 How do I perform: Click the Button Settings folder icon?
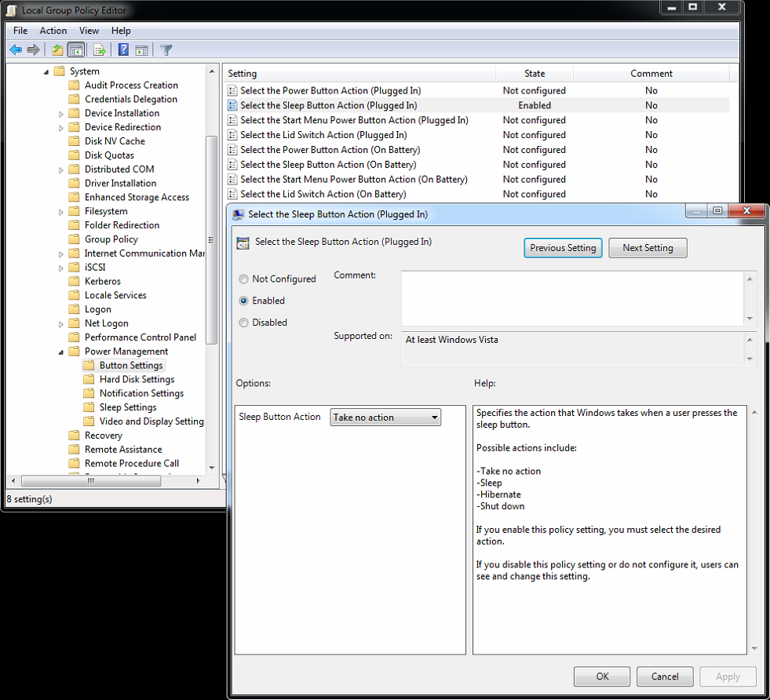pyautogui.click(x=89, y=365)
